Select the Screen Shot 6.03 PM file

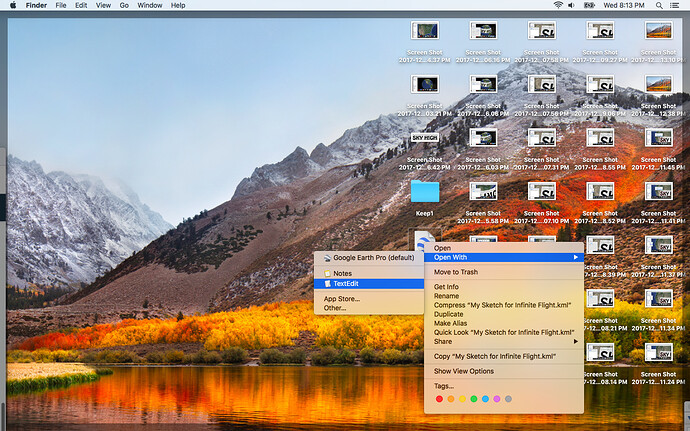click(483, 138)
